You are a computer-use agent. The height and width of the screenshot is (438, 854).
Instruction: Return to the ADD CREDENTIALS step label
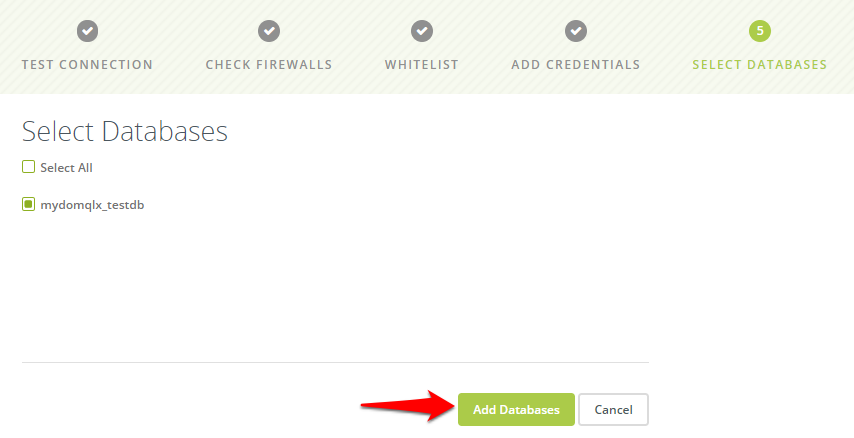point(576,64)
